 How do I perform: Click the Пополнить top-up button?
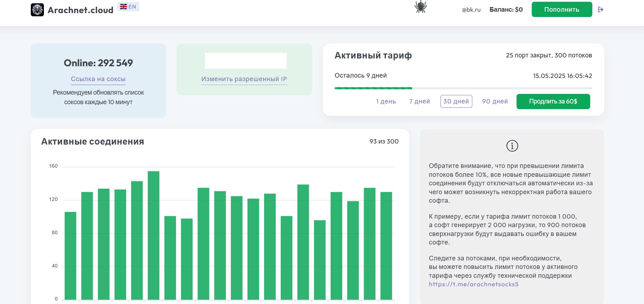[562, 10]
